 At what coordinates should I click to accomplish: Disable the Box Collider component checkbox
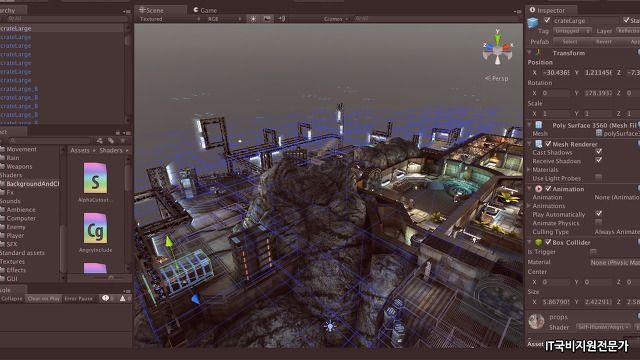point(548,242)
